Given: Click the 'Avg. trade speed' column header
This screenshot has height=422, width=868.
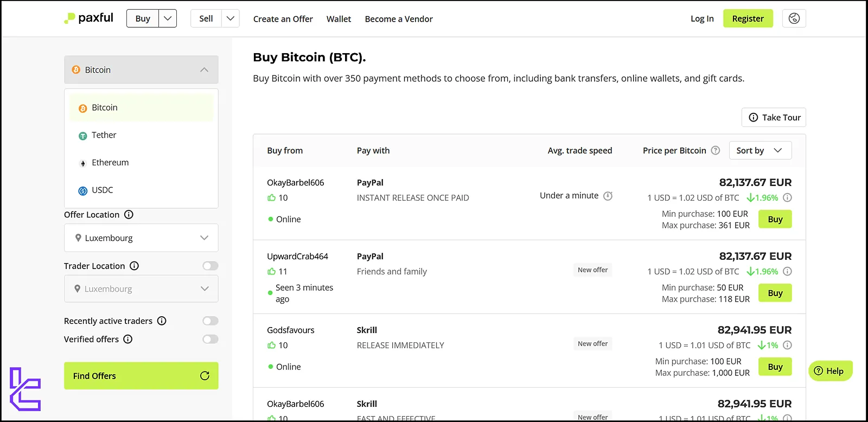Looking at the screenshot, I should [x=580, y=150].
